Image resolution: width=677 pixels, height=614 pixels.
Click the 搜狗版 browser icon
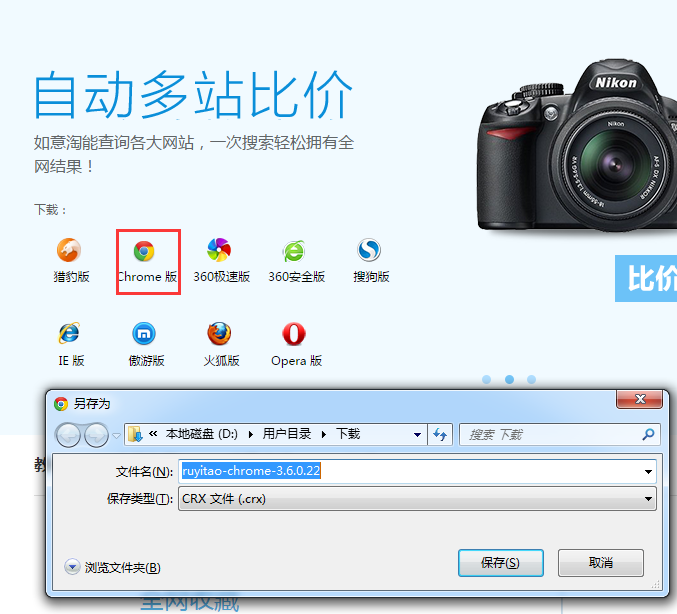pos(370,251)
